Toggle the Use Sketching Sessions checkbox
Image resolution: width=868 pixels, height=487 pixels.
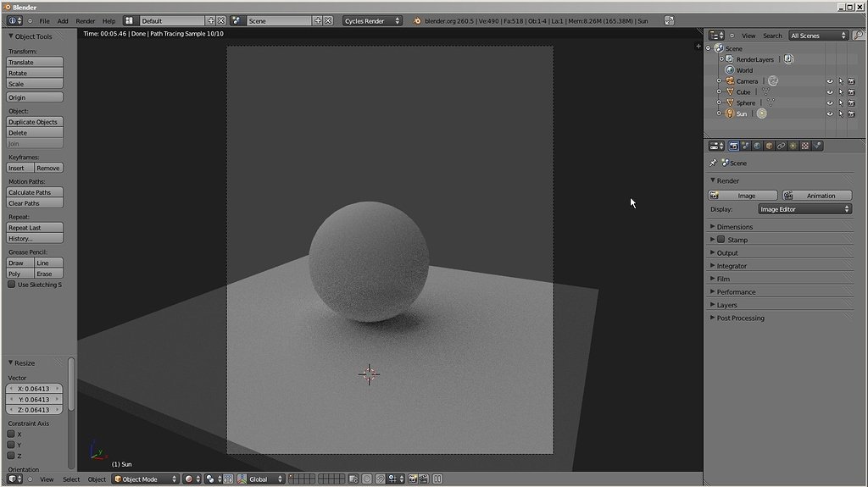(11, 285)
